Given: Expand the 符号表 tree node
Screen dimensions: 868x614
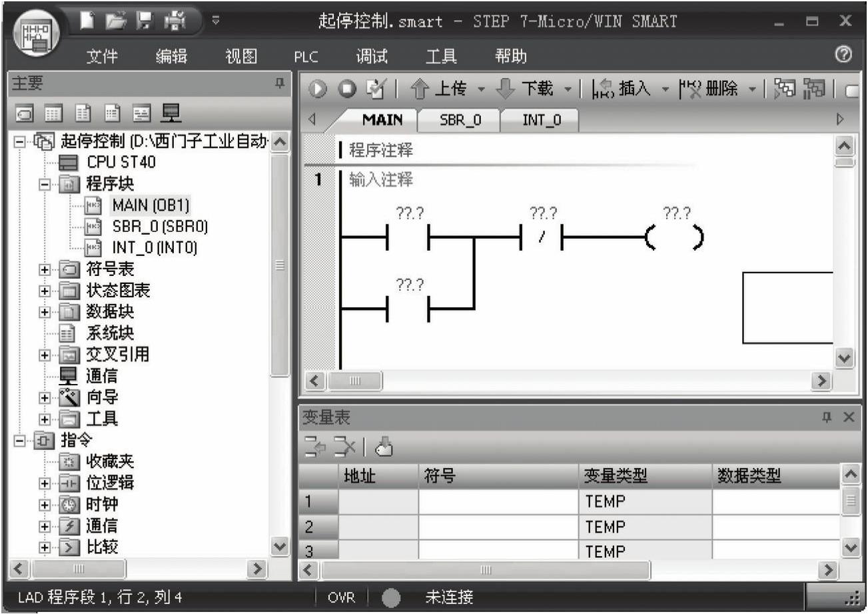Looking at the screenshot, I should pos(45,271).
